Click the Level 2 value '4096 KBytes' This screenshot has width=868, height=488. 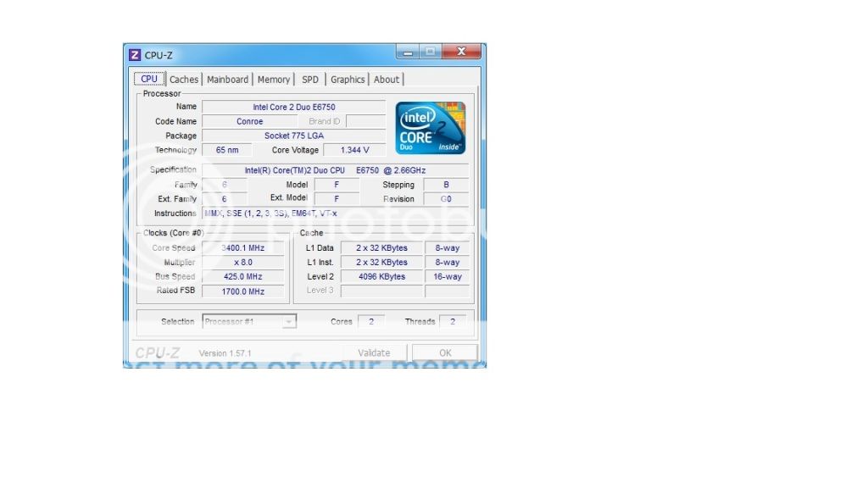point(382,277)
